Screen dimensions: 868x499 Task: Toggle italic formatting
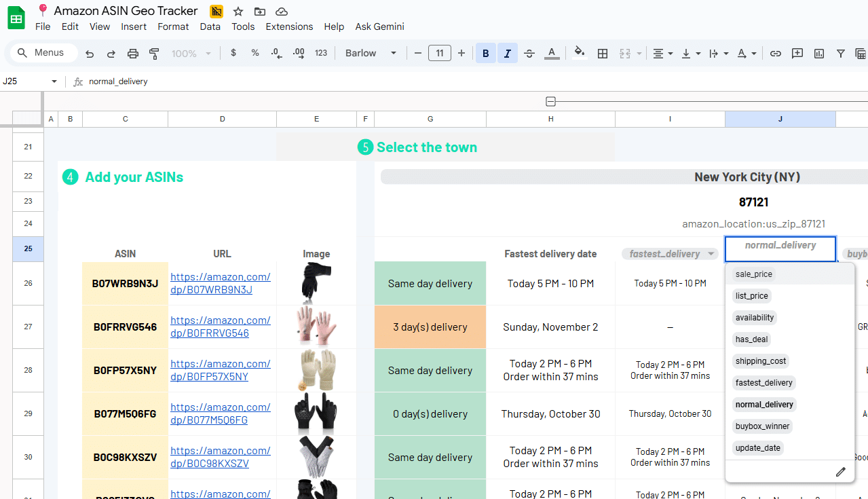[508, 53]
